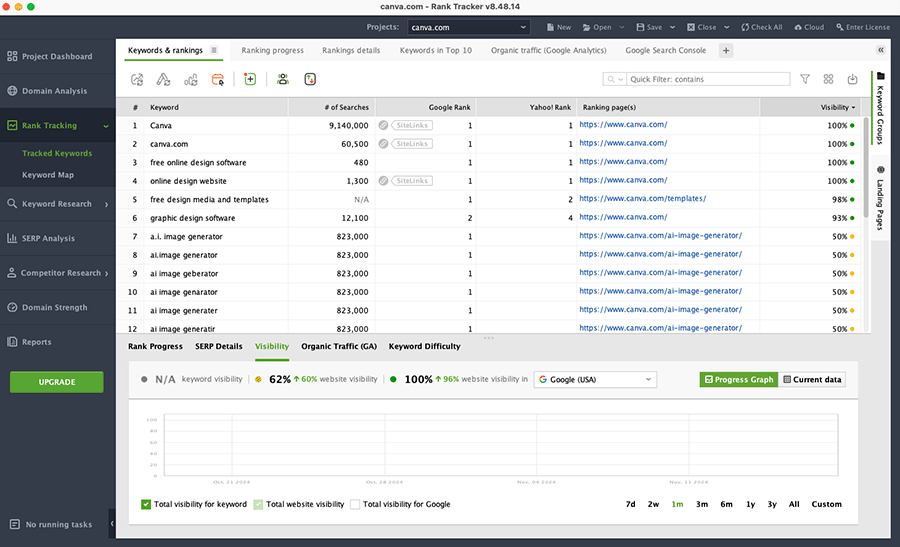The height and width of the screenshot is (547, 900).
Task: Select the 3m time range
Action: 701,504
